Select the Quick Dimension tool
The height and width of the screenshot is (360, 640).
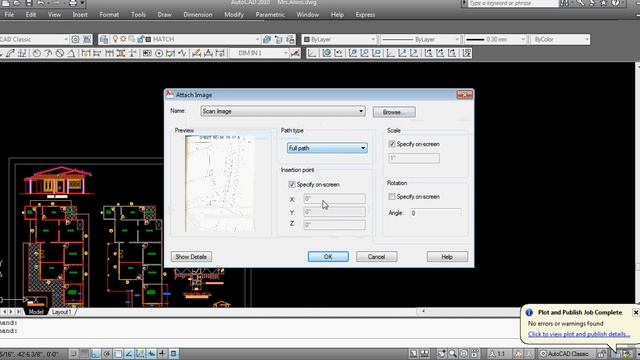[x=85, y=53]
